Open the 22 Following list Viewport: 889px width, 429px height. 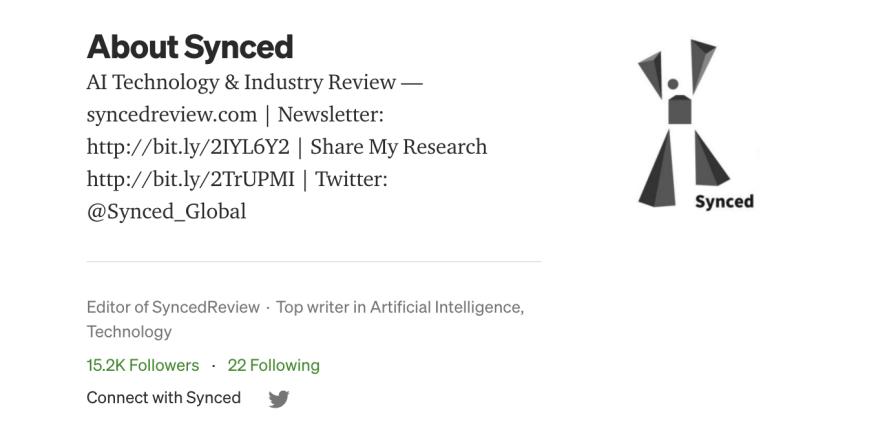pos(274,366)
